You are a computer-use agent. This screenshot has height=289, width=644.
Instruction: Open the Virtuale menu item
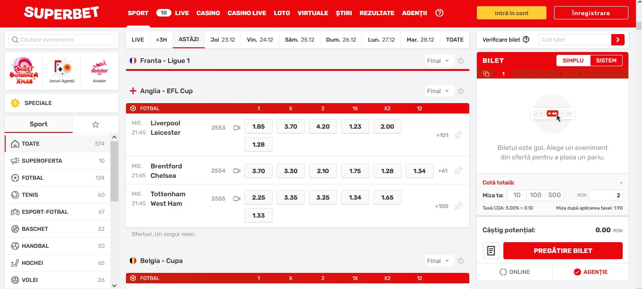point(313,13)
